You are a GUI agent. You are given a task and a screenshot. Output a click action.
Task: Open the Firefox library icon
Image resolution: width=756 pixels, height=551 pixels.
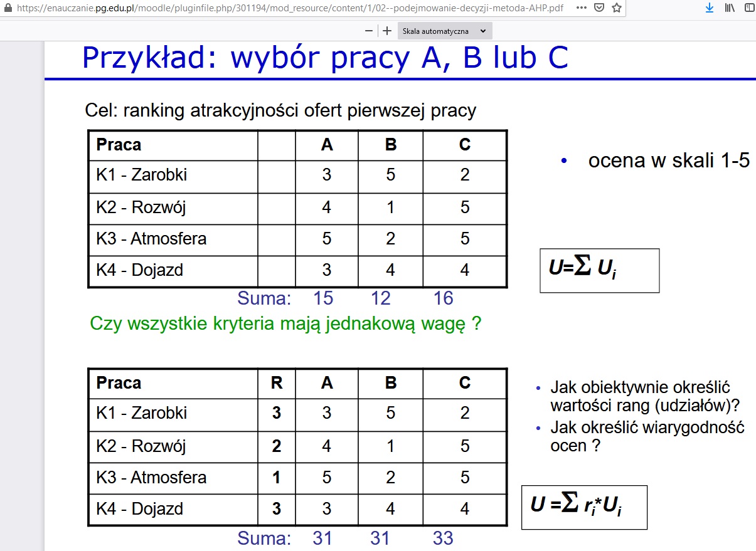point(730,8)
